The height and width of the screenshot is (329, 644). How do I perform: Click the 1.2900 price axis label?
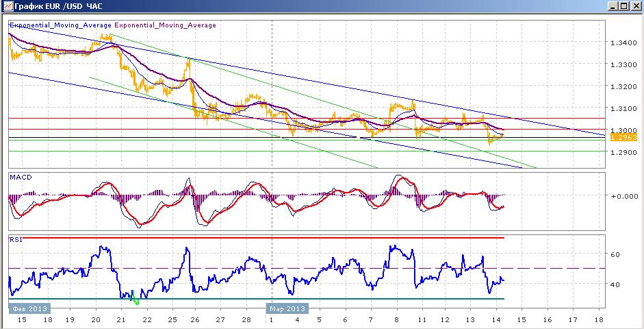coord(623,152)
